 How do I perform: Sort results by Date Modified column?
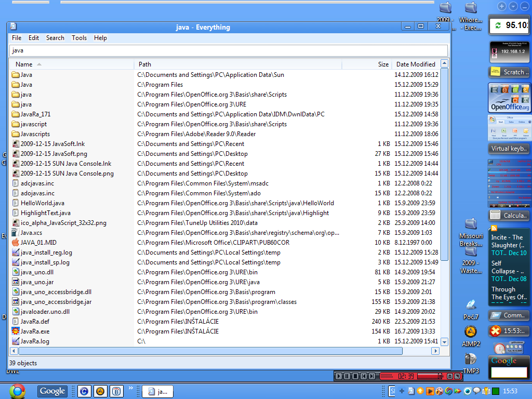(415, 64)
